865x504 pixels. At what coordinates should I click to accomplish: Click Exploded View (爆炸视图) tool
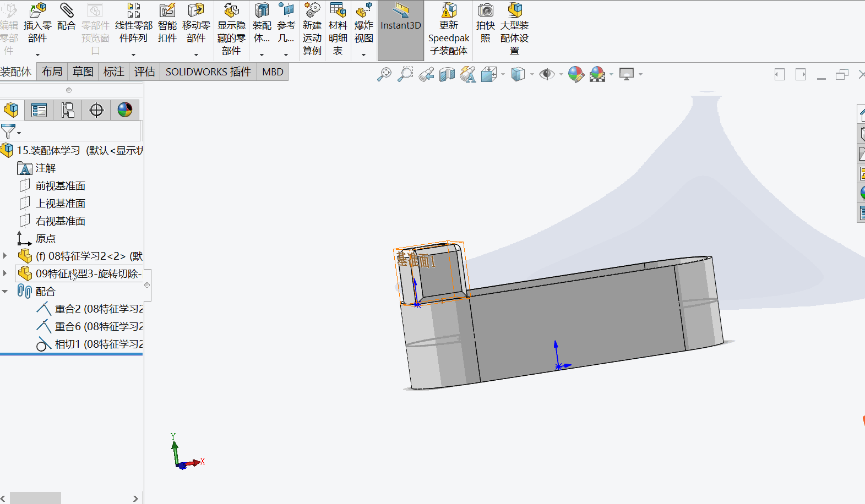(x=364, y=23)
